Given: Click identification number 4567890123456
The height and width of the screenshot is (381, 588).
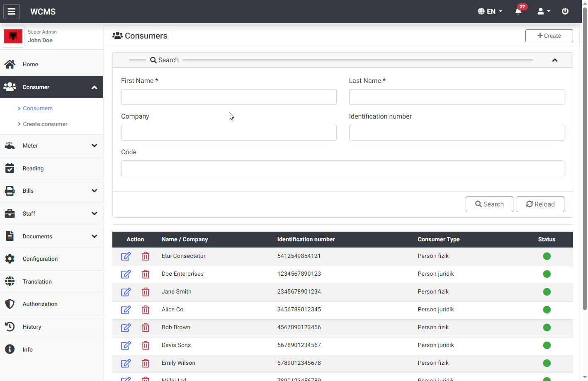Looking at the screenshot, I should [299, 327].
